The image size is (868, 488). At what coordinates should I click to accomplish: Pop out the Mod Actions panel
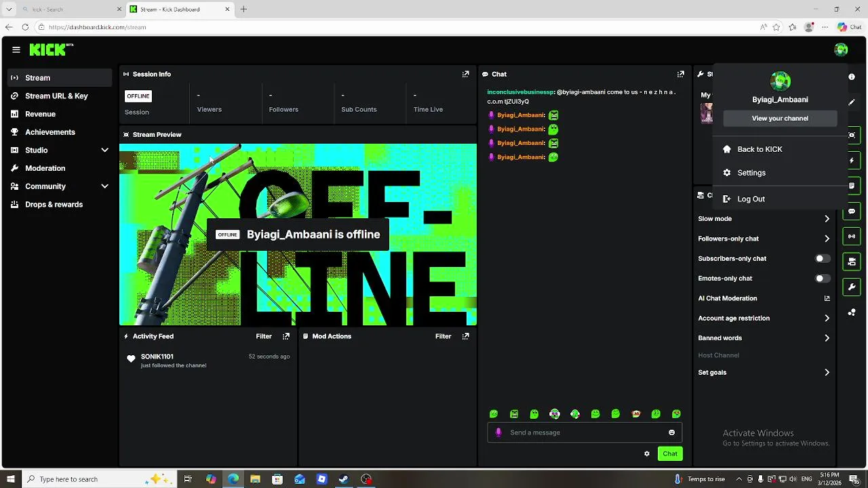465,336
